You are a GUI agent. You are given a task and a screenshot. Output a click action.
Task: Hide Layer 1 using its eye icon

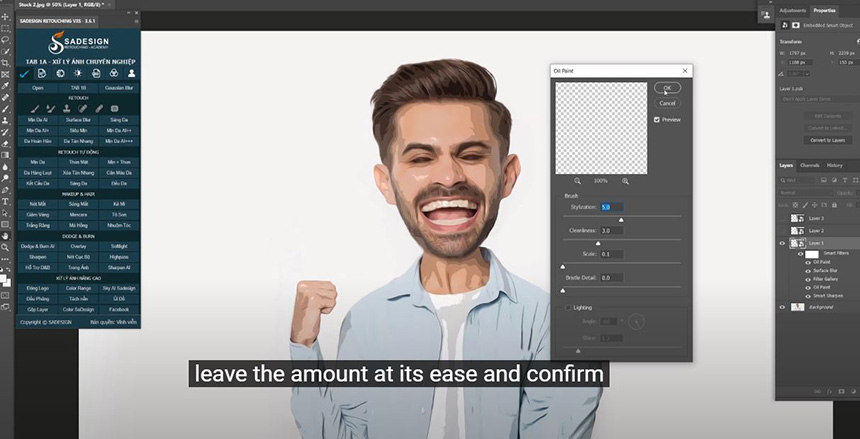coord(783,243)
